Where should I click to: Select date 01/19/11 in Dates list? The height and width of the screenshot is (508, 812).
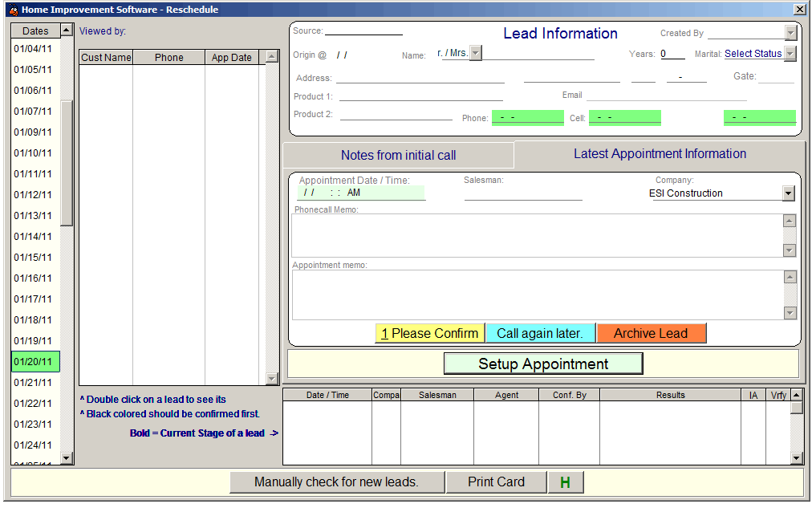pos(35,341)
